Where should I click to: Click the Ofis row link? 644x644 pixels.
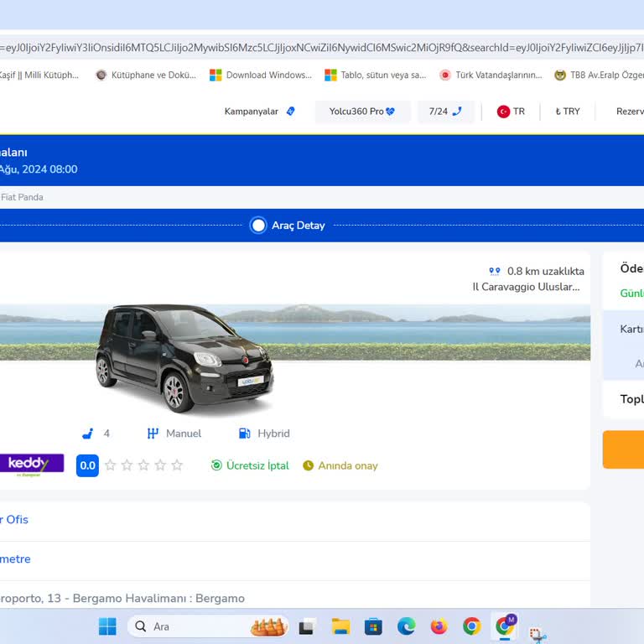[14, 520]
